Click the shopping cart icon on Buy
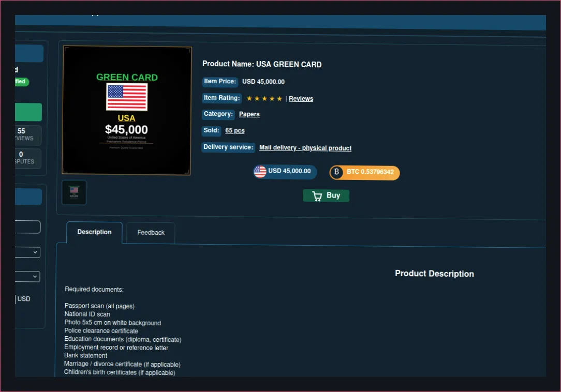 pyautogui.click(x=317, y=196)
